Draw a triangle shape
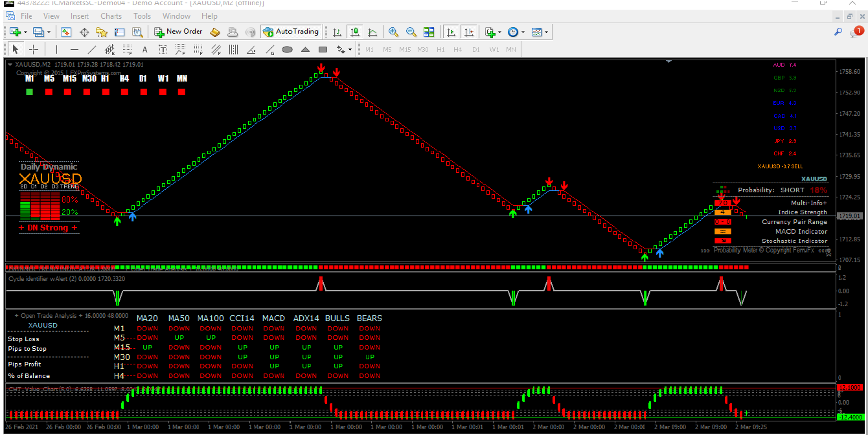Screen dimensions: 868x435 [305, 49]
